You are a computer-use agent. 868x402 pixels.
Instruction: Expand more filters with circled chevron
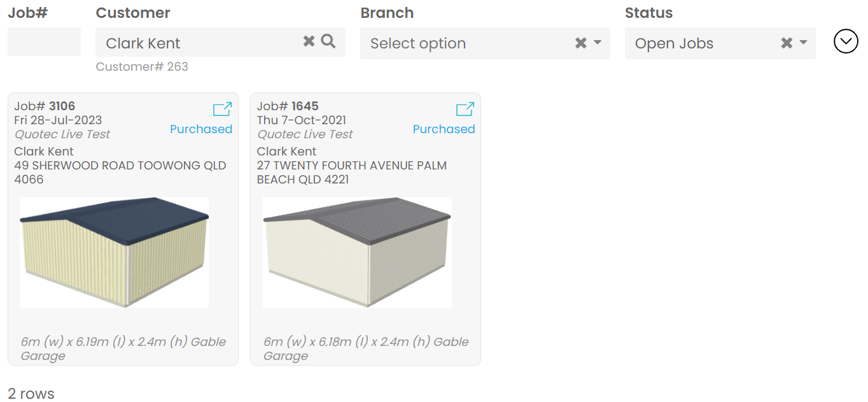click(846, 42)
